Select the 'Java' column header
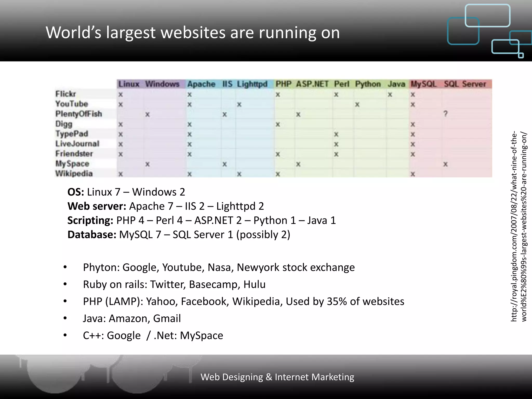Viewport: 532px width, 399px height. (x=396, y=84)
